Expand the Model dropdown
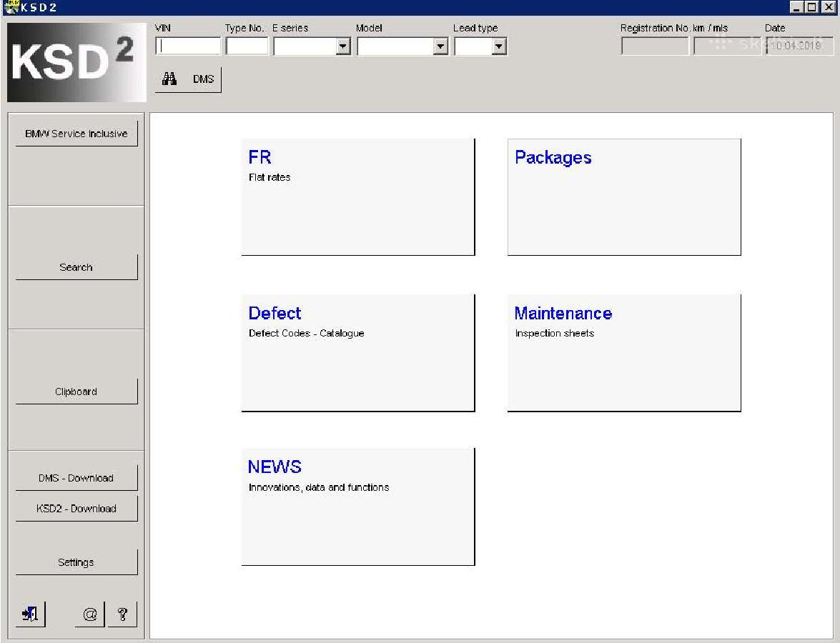 pos(440,46)
